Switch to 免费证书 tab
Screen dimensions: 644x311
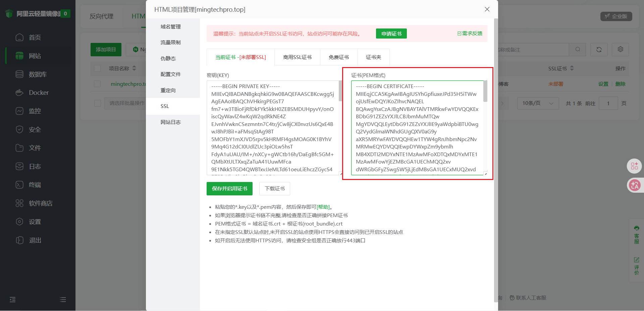tap(339, 57)
